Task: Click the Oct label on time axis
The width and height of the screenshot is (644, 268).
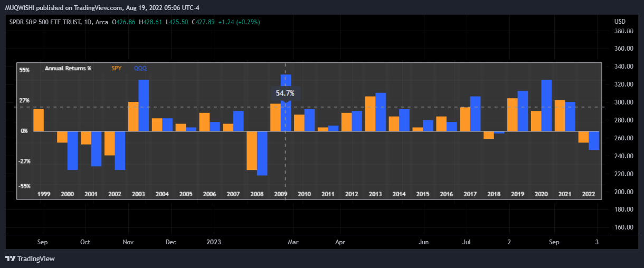Action: pos(85,243)
